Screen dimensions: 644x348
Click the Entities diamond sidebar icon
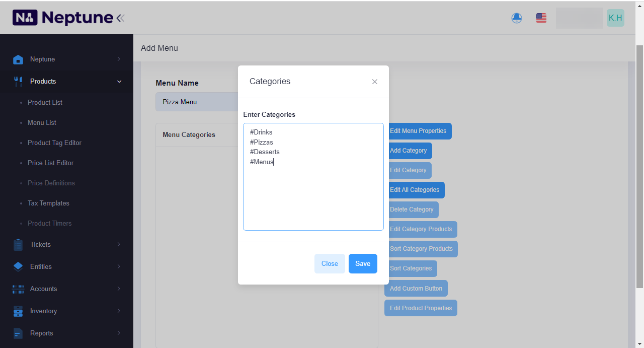(x=18, y=266)
